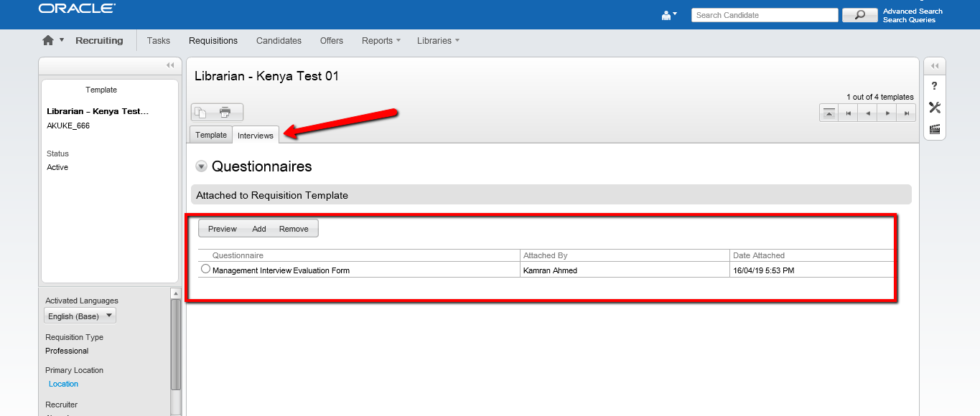The width and height of the screenshot is (980, 416).
Task: Click the Preview button
Action: (x=223, y=229)
